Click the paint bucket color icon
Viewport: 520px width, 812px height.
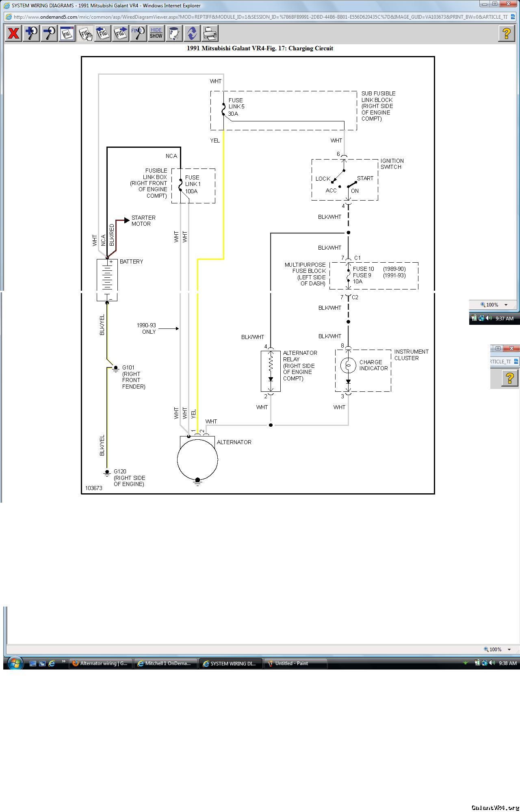click(174, 33)
